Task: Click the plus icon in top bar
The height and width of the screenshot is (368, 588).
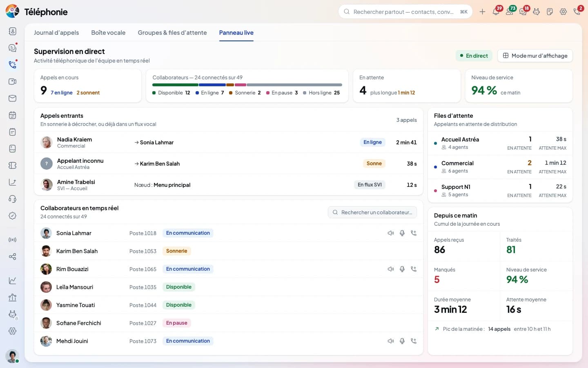Action: (482, 12)
